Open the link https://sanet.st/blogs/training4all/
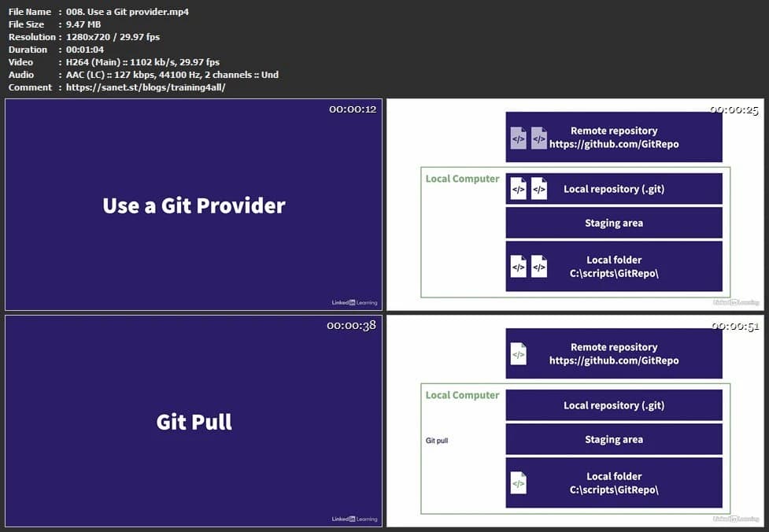 pos(146,87)
